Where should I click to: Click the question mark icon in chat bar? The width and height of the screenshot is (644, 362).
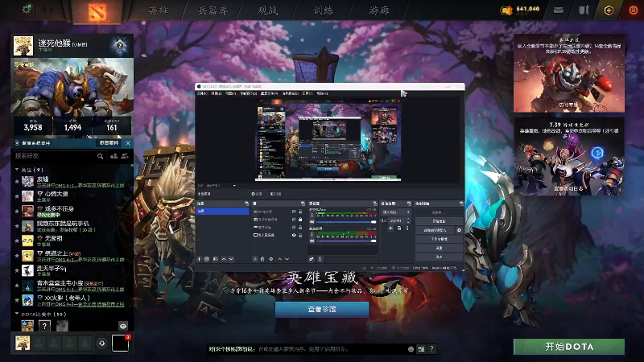pyautogui.click(x=431, y=349)
